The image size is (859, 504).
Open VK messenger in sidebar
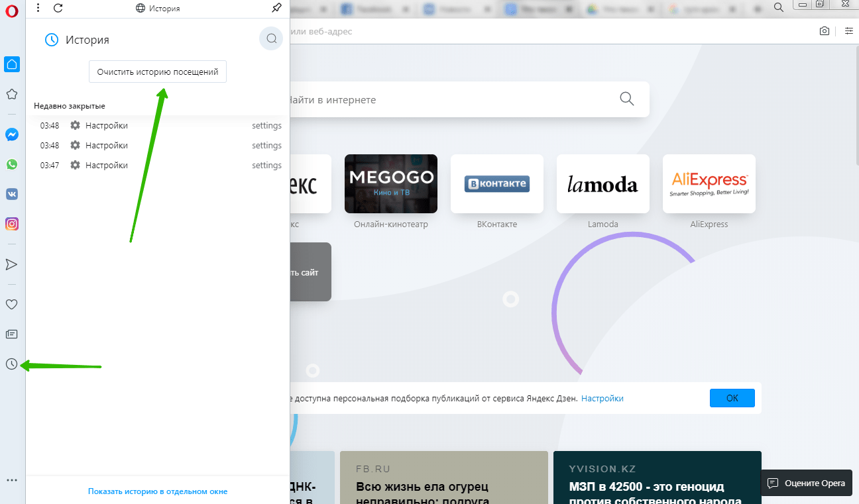(x=12, y=194)
